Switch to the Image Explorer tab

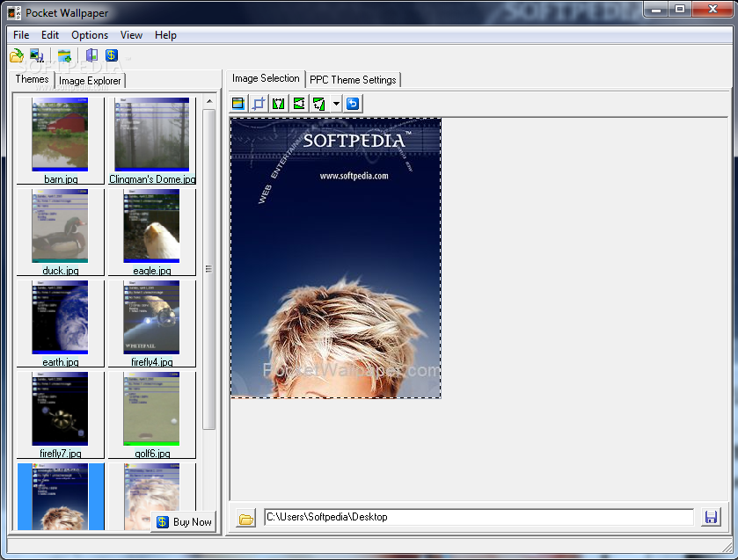pos(90,81)
